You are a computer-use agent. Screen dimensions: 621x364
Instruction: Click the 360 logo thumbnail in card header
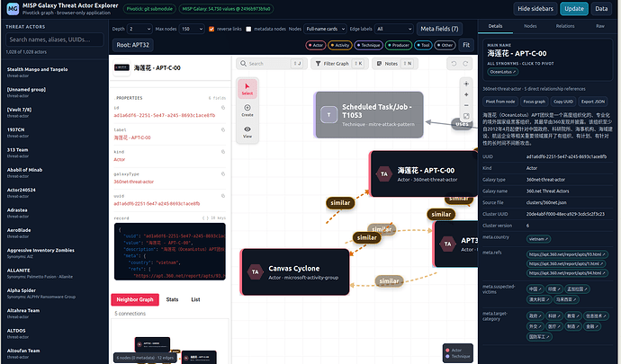[121, 67]
